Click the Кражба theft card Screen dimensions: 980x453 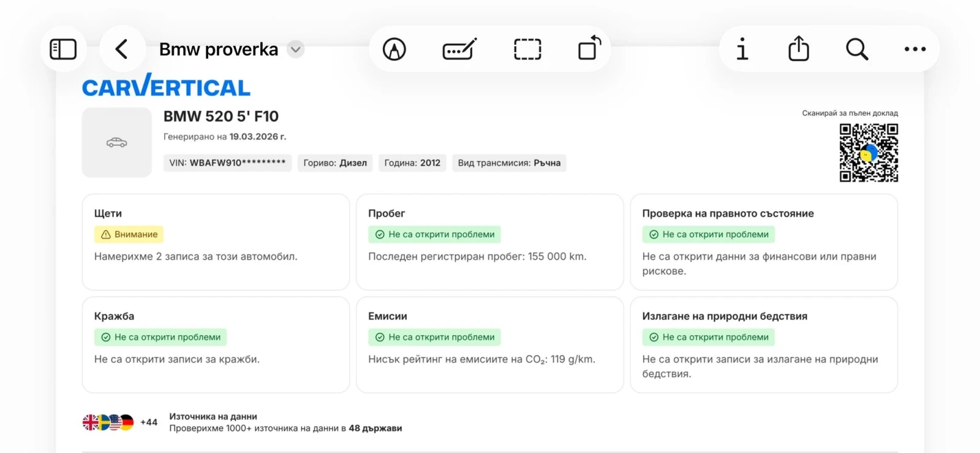tap(216, 345)
